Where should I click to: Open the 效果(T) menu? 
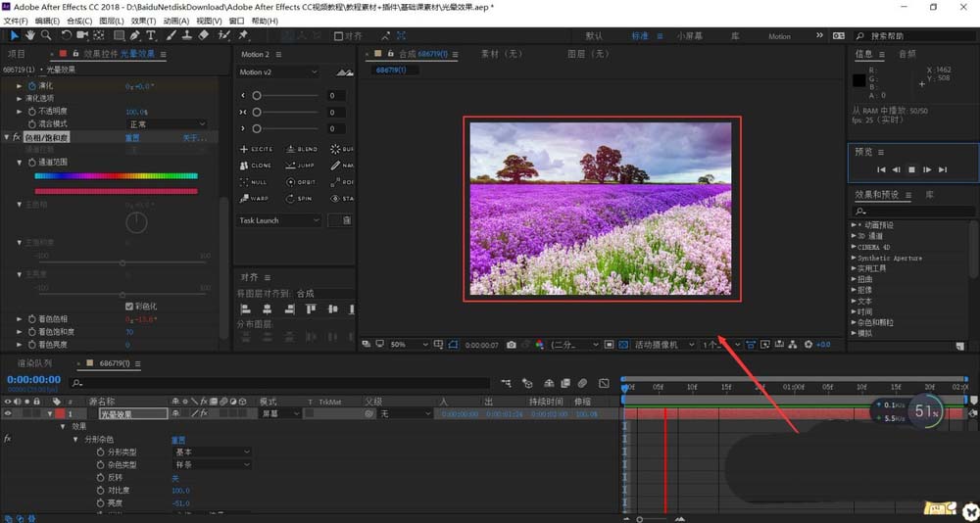point(143,21)
